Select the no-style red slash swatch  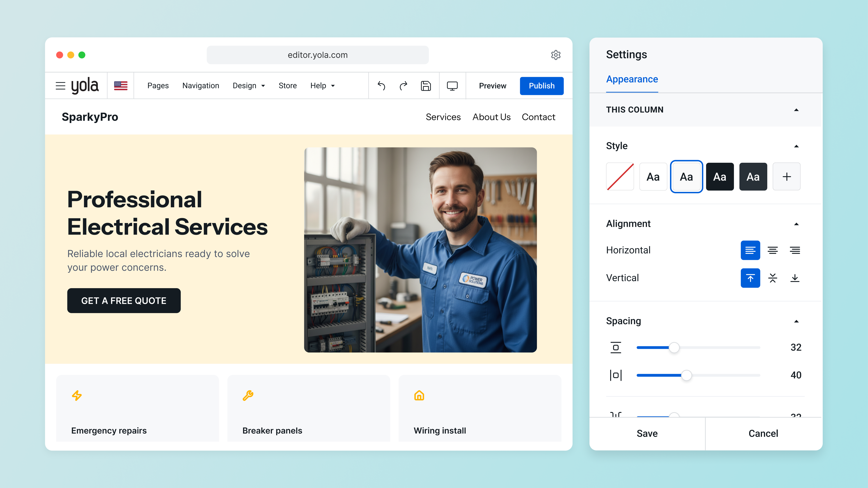tap(620, 176)
